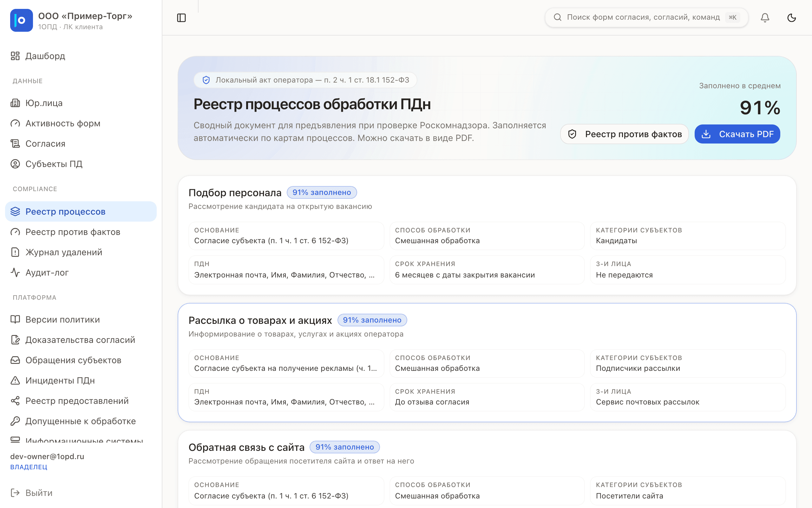Open Обращения субъектов
The width and height of the screenshot is (812, 508).
[x=81, y=360]
